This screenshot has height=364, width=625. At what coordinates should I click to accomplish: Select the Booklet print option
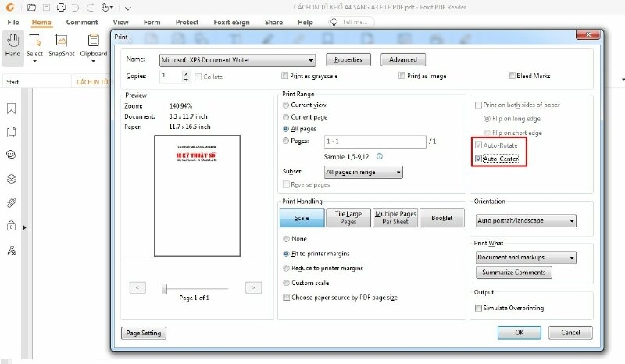pos(442,218)
